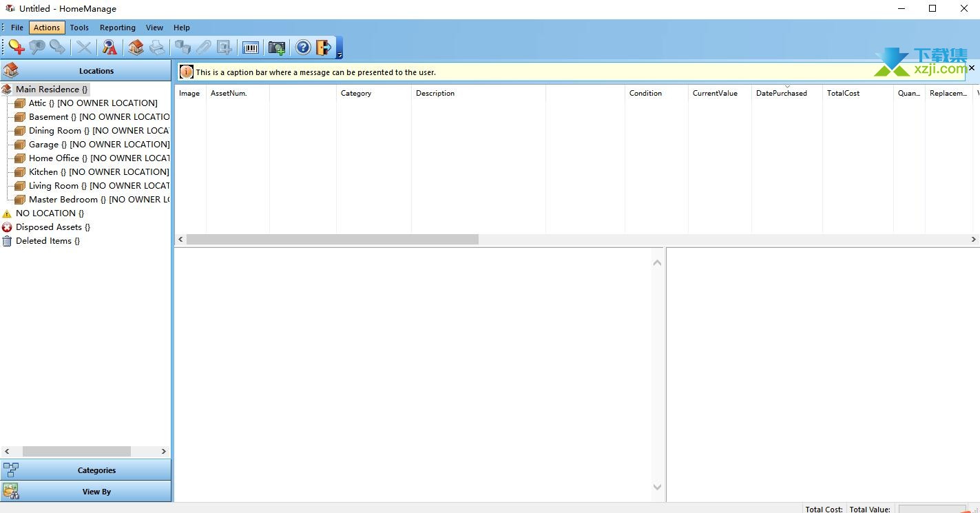Minimize the HomeManage window
This screenshot has width=980, height=513.
pos(901,8)
